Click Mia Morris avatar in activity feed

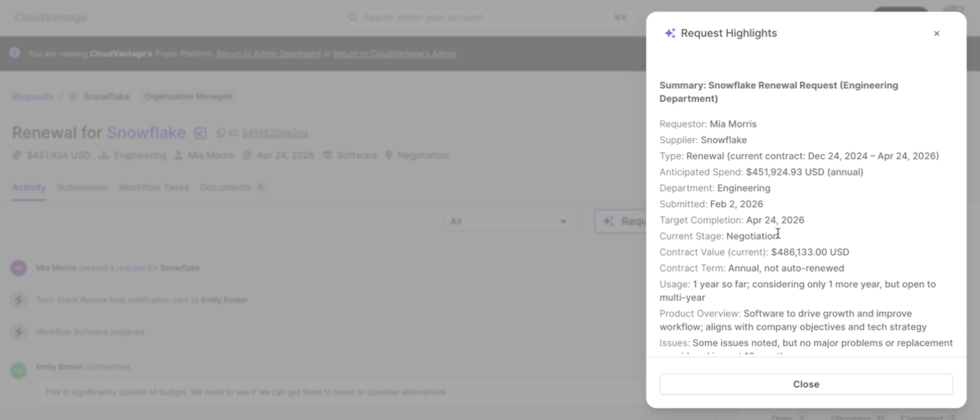19,268
